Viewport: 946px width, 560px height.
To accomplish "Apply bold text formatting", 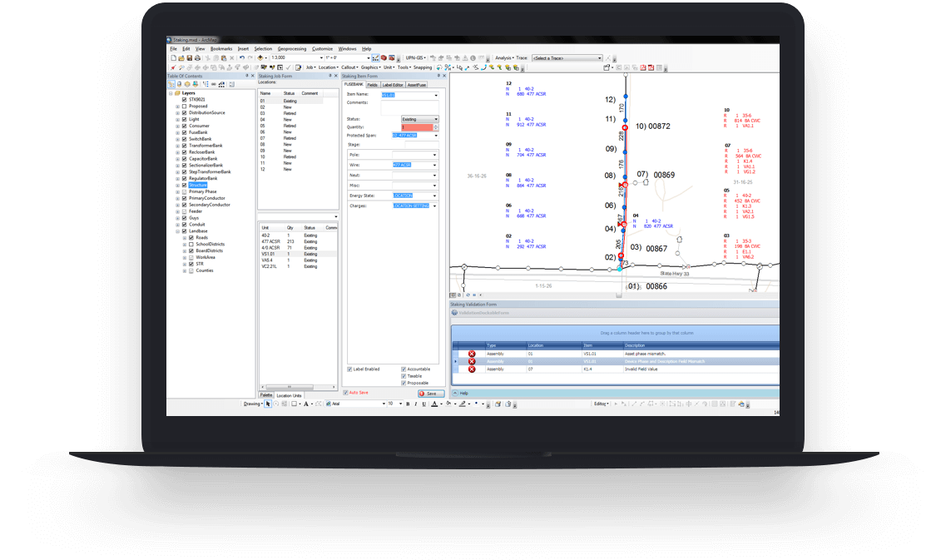I will pos(408,404).
